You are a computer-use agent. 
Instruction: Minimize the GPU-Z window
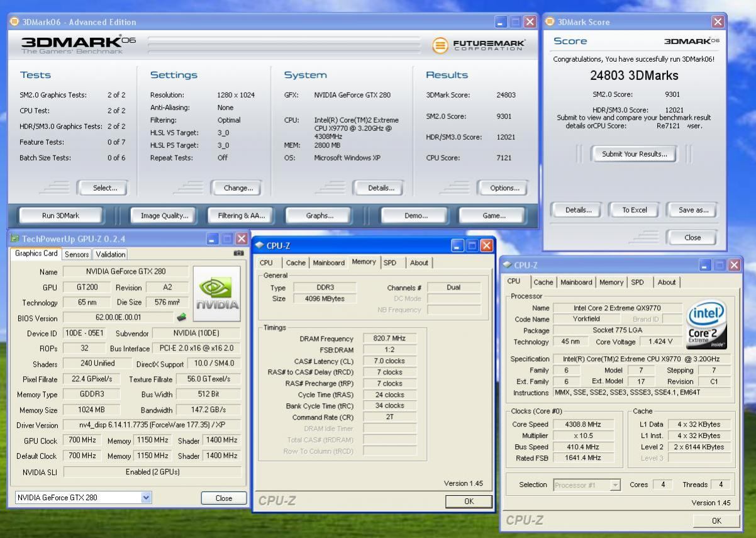tap(212, 238)
